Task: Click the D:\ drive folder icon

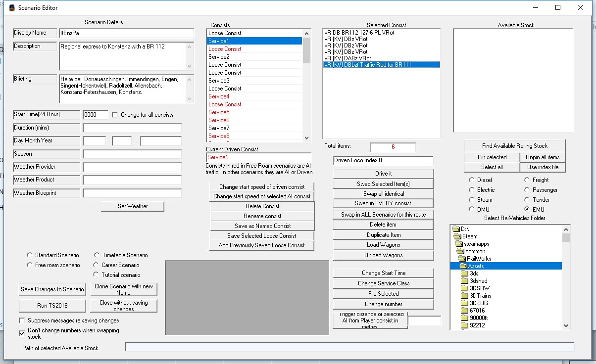Action: click(x=455, y=229)
